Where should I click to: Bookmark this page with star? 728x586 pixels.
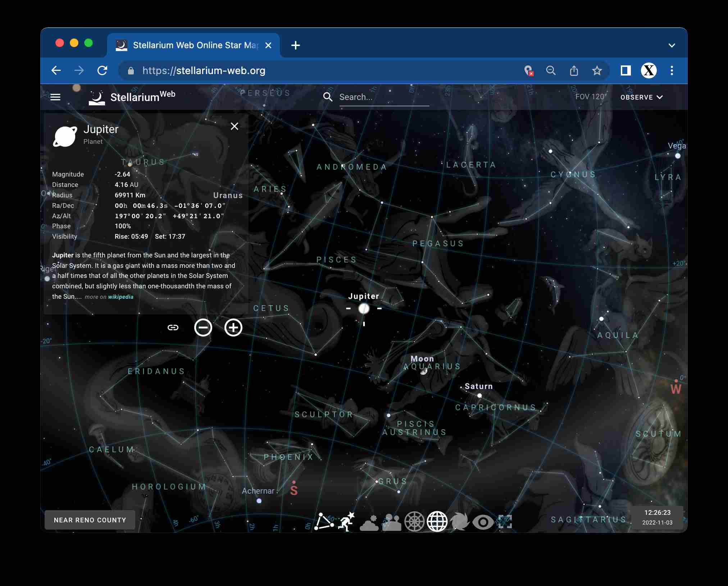(x=597, y=70)
